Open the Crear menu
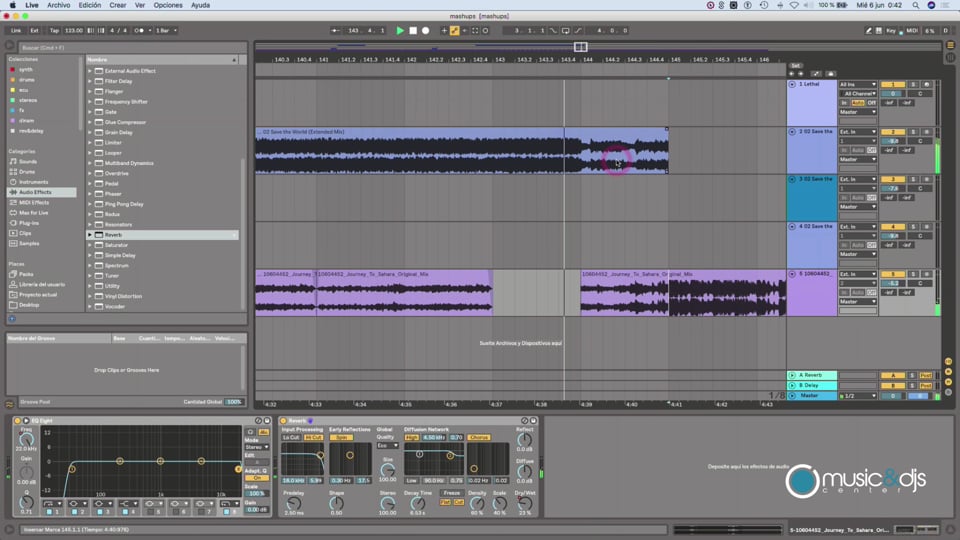This screenshot has width=960, height=540. 118,5
